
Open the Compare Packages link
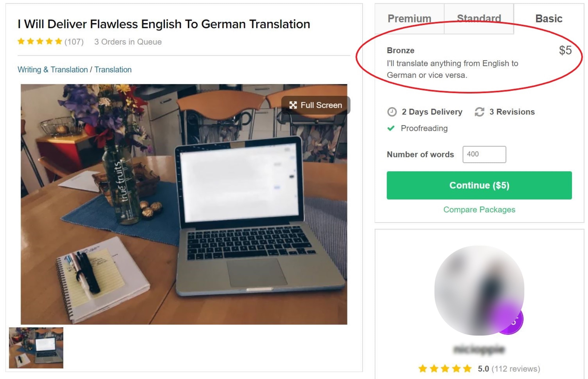tap(479, 210)
